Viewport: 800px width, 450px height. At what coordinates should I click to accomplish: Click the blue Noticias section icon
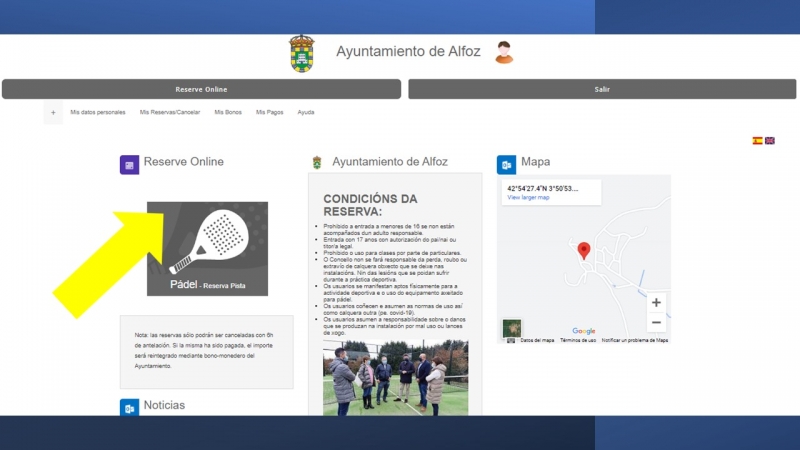[x=129, y=407]
